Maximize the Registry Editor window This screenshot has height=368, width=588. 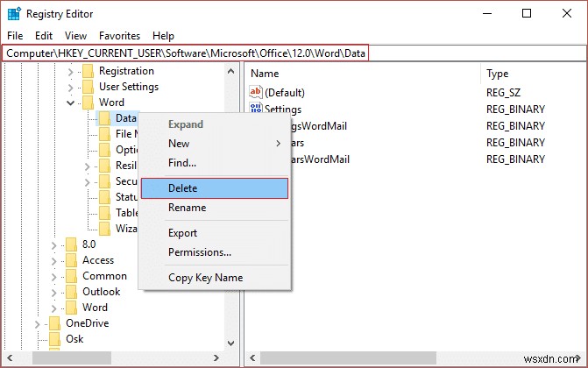(x=527, y=13)
